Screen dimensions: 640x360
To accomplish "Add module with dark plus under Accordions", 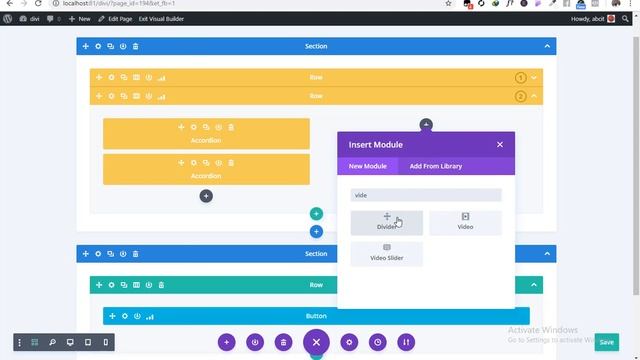I will coord(206,196).
